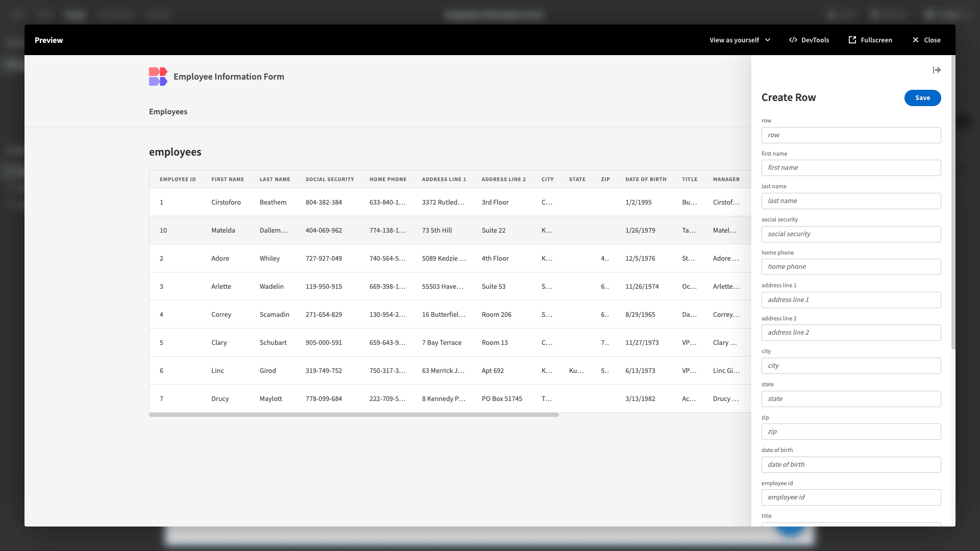Click the Whiley last name cell
980x551 pixels.
click(269, 259)
